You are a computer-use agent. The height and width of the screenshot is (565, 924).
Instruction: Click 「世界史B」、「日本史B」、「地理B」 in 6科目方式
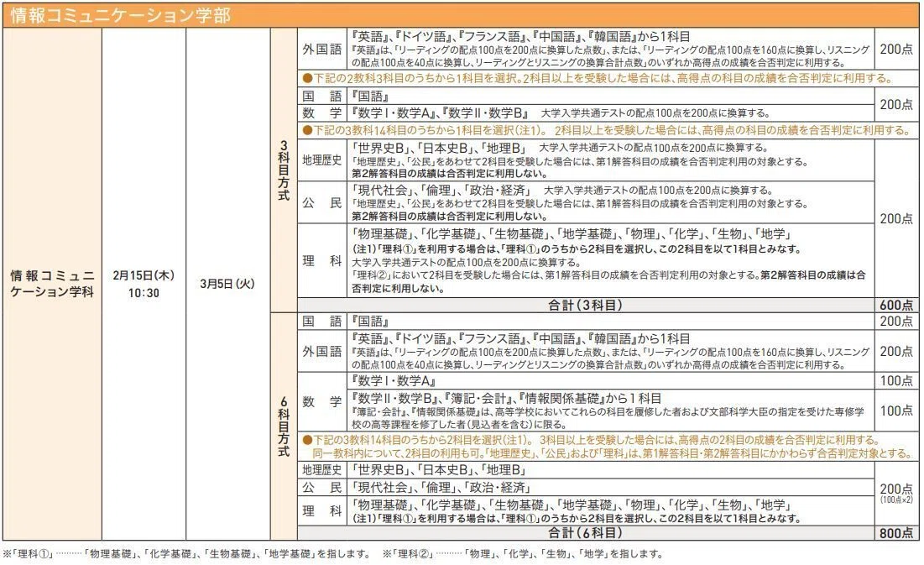(x=438, y=470)
